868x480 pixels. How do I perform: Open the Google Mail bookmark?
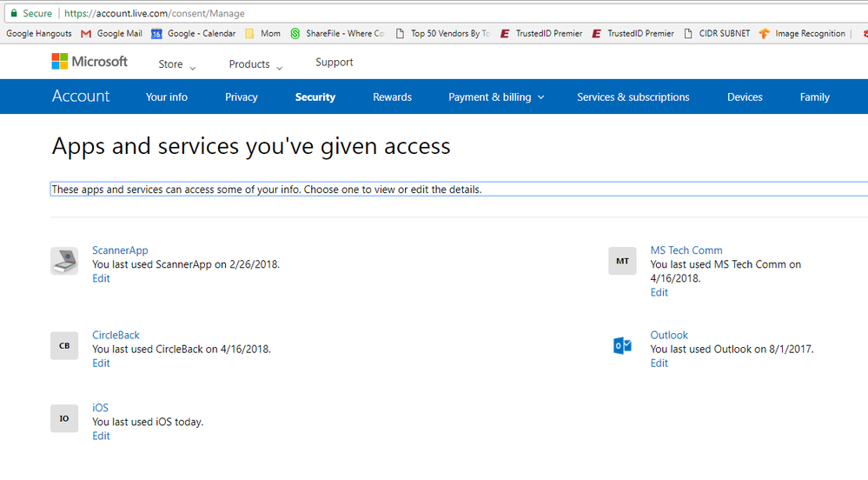pos(111,33)
